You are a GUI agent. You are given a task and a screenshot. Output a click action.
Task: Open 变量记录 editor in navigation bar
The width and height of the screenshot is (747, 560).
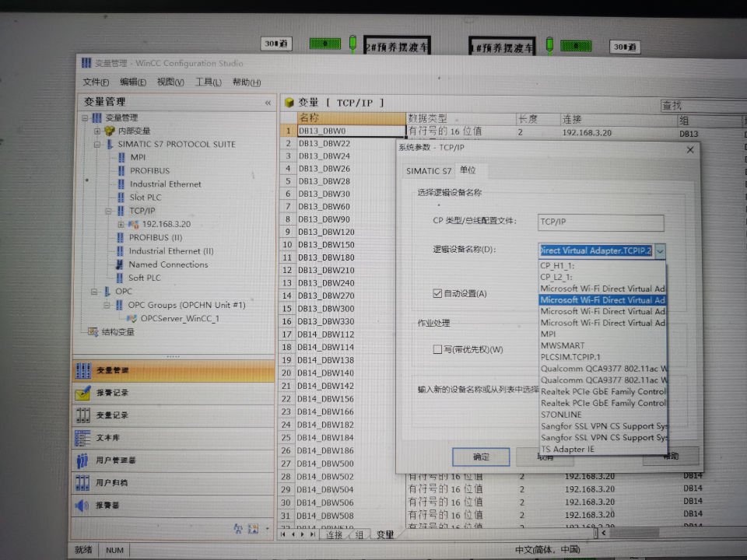[174, 415]
